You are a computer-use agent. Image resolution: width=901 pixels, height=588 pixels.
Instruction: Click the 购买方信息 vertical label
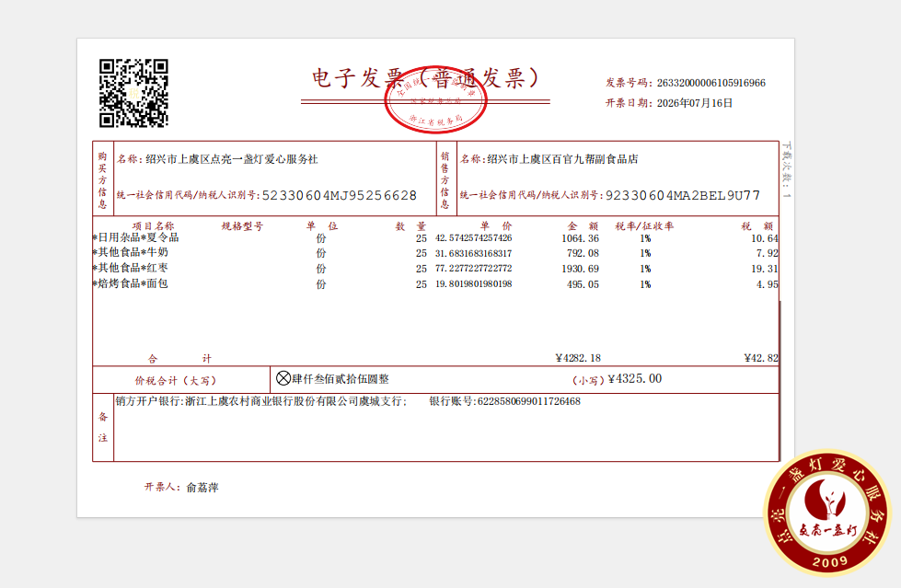102,180
